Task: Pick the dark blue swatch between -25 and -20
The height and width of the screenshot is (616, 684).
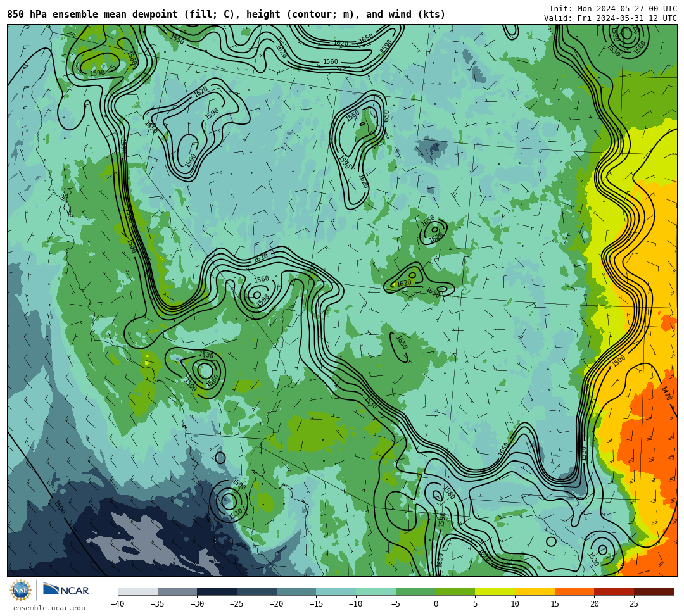Action: coord(257,591)
